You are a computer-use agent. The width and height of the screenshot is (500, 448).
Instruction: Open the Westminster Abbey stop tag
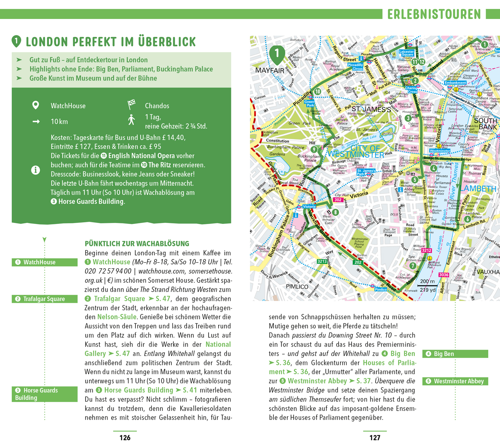coord(455,381)
